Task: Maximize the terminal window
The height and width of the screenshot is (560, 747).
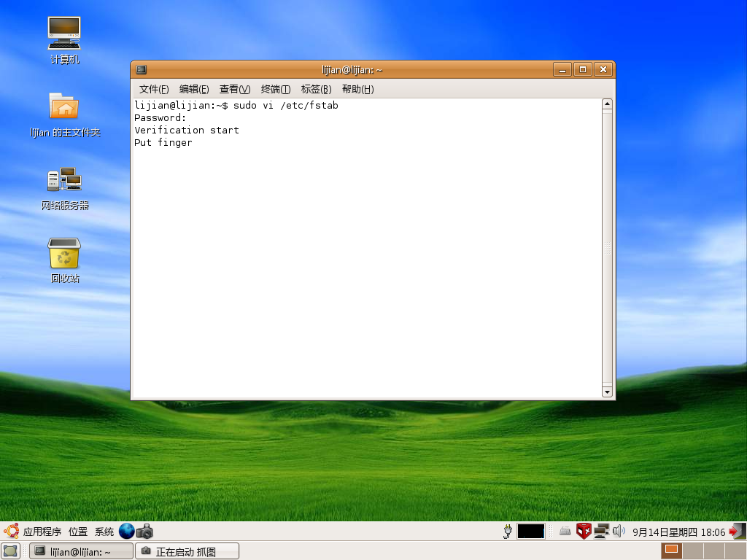Action: (x=583, y=69)
